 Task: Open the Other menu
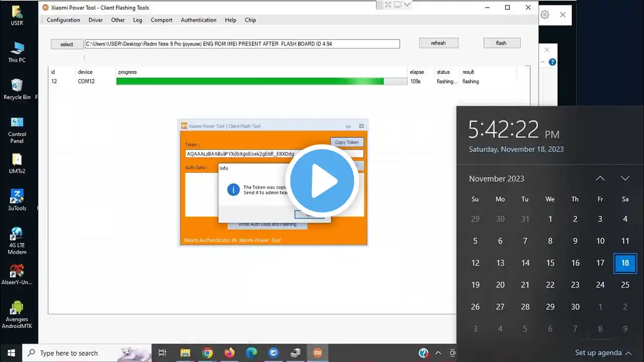(118, 20)
